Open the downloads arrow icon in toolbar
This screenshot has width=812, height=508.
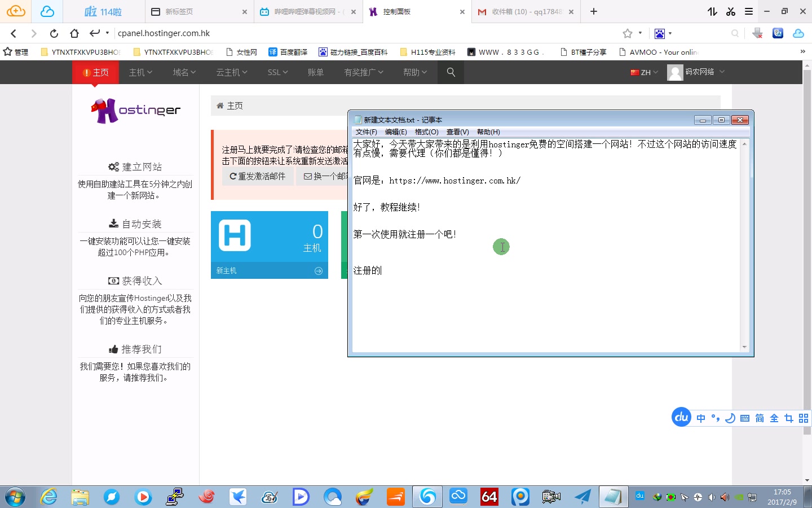[757, 33]
